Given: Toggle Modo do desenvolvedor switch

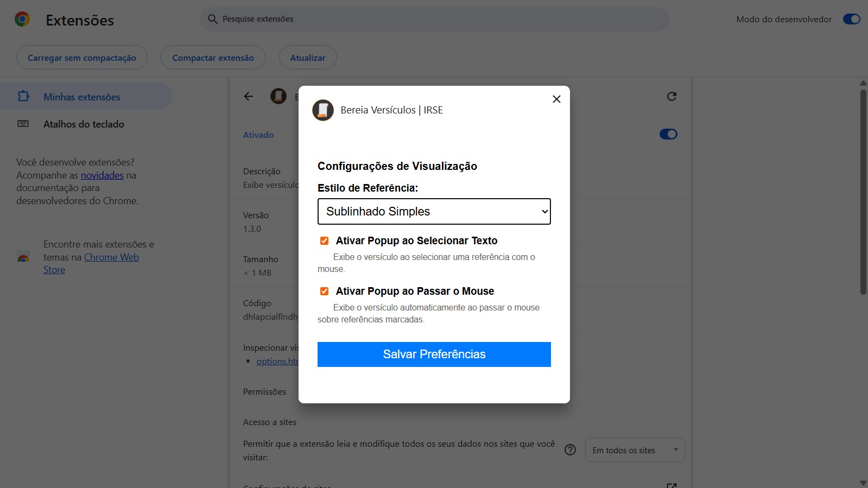Looking at the screenshot, I should [851, 19].
